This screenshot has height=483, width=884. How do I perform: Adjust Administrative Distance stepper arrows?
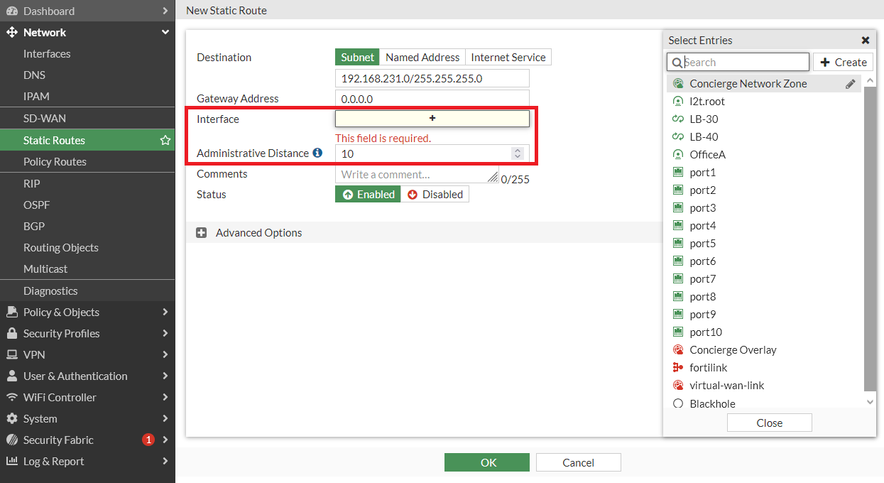(x=518, y=153)
